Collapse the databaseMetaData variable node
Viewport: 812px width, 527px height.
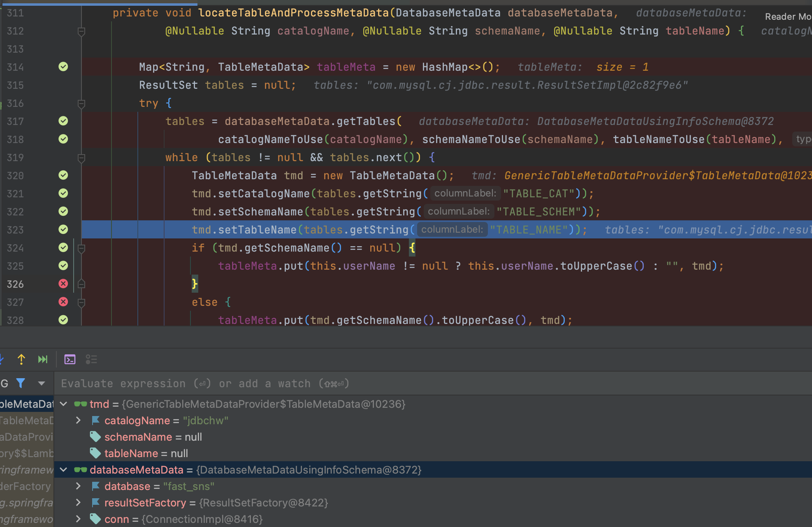63,469
